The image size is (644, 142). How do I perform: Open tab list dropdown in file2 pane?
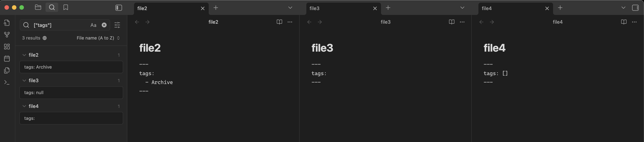point(290,8)
